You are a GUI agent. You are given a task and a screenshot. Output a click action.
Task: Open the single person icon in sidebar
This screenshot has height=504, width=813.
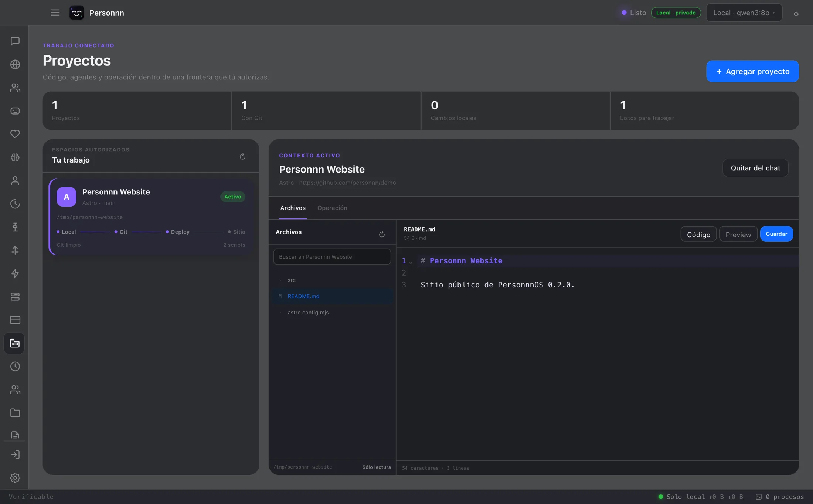(15, 180)
